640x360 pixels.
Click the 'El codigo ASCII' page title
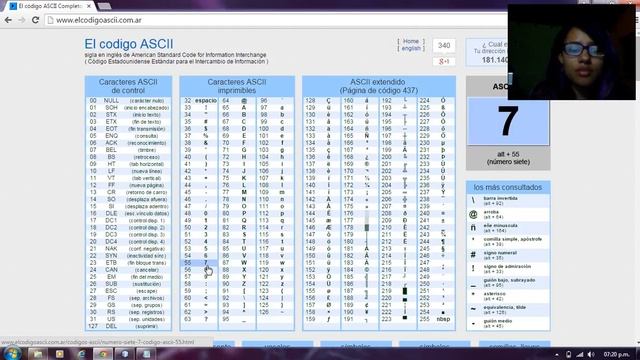pos(129,44)
